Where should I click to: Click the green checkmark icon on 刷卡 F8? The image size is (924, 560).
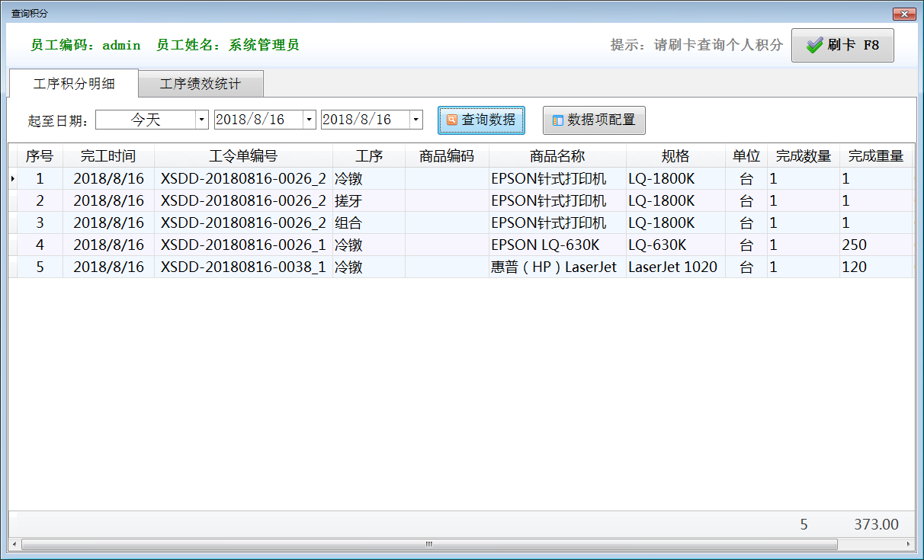(814, 45)
